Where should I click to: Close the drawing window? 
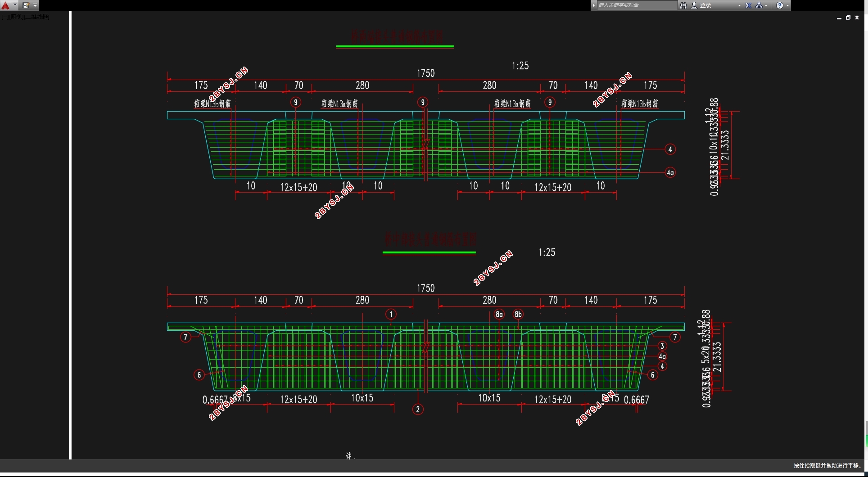click(857, 18)
